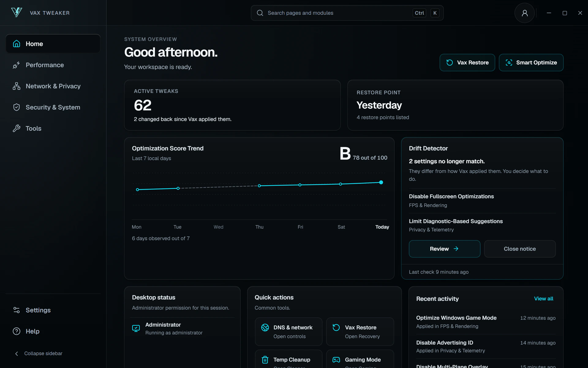The width and height of the screenshot is (588, 368).
Task: Go to Network & Privacy
Action: (x=53, y=86)
